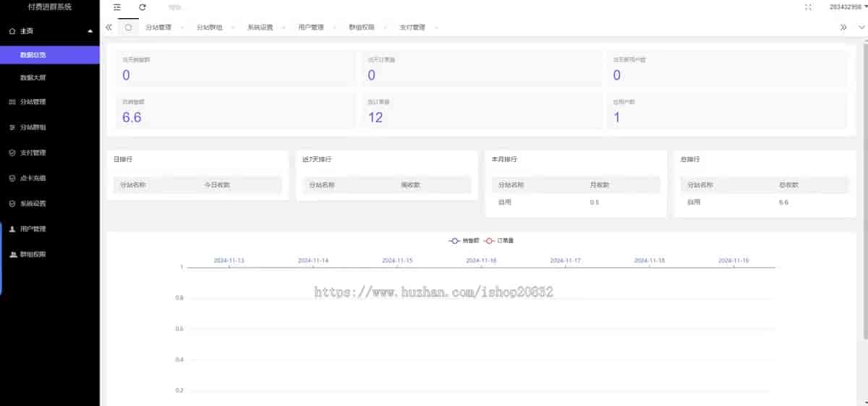Open 点卡充值 in the sidebar
868x406 pixels.
pos(33,178)
